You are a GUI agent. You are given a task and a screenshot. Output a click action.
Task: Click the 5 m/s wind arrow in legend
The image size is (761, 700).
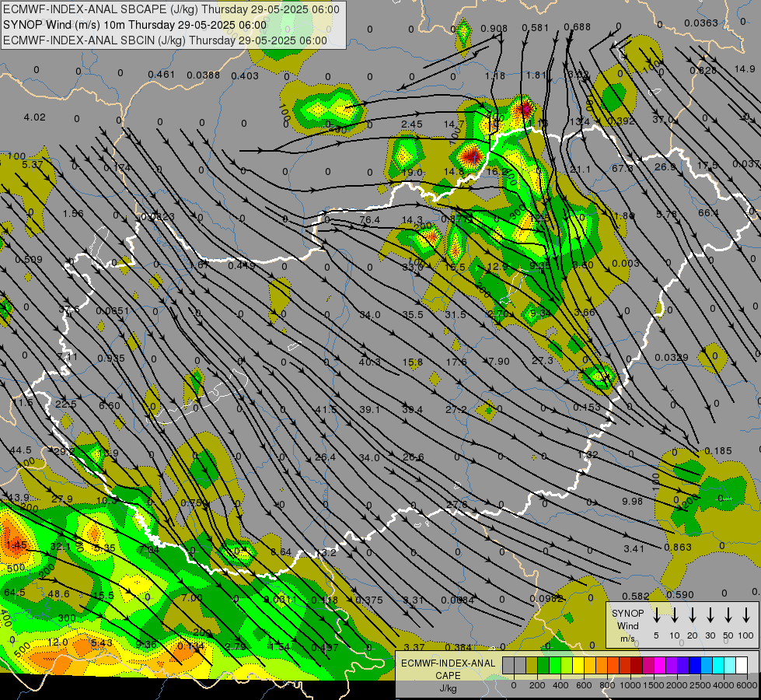[656, 615]
